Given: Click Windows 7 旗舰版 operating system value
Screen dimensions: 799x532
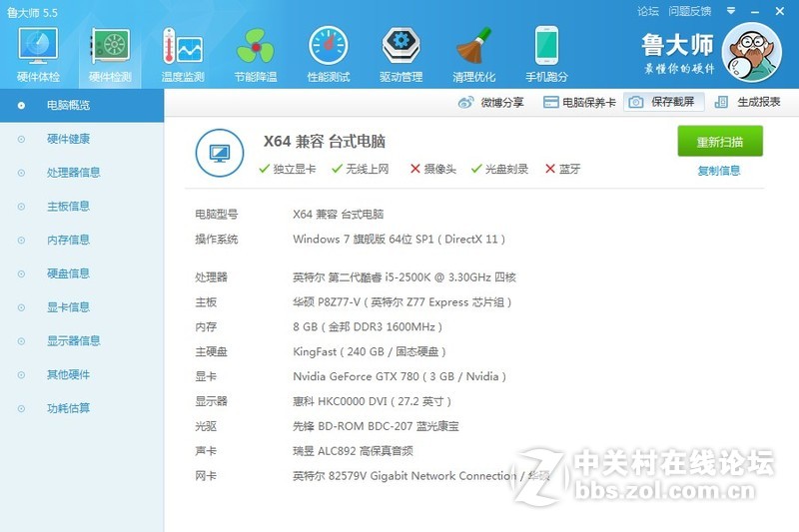Looking at the screenshot, I should 399,240.
